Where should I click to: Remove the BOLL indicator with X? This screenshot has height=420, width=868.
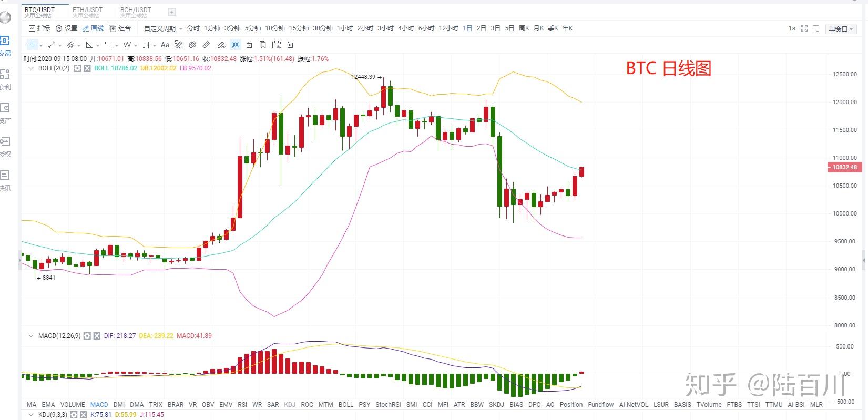click(87, 68)
